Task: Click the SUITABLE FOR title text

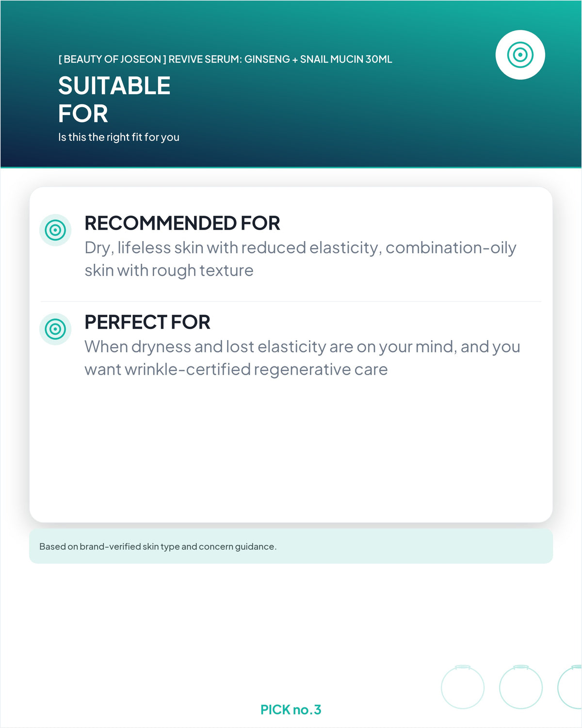Action: tap(114, 99)
